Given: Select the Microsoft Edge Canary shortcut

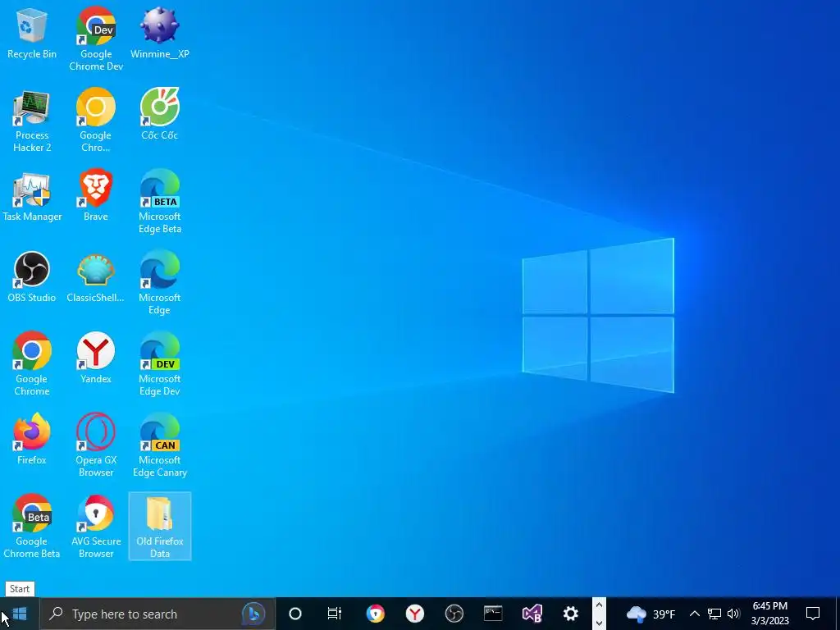Looking at the screenshot, I should pos(160,445).
